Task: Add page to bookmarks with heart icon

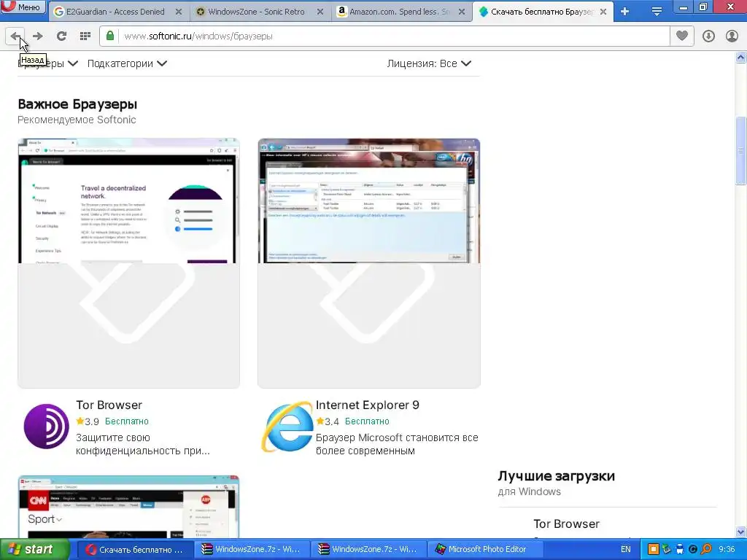Action: (682, 36)
